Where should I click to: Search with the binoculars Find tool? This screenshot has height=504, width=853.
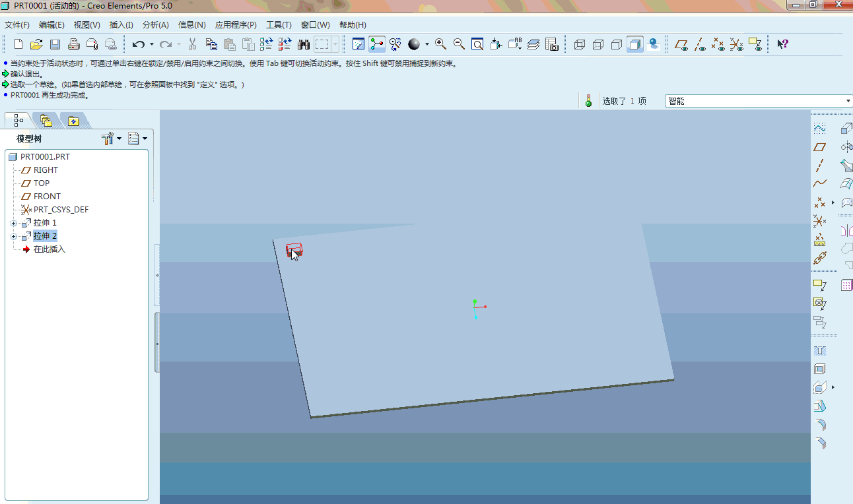pyautogui.click(x=304, y=44)
